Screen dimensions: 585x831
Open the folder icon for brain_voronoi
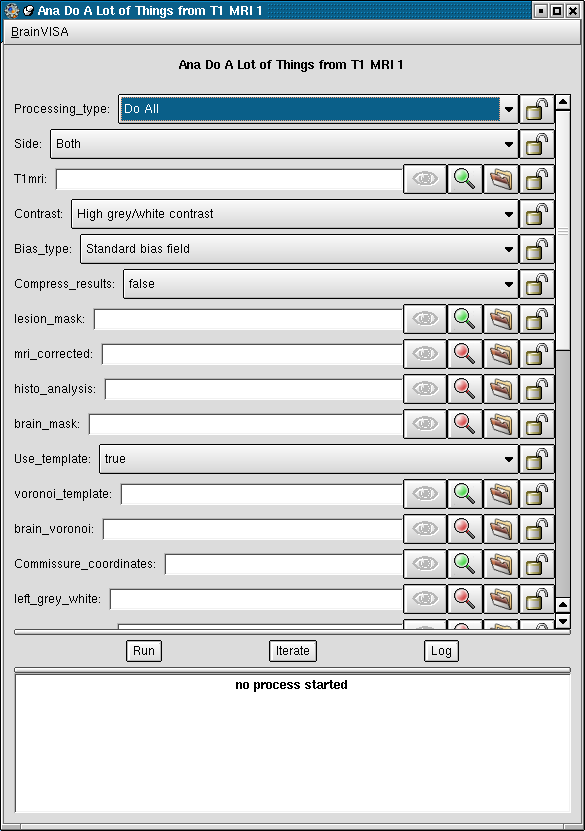tap(501, 528)
